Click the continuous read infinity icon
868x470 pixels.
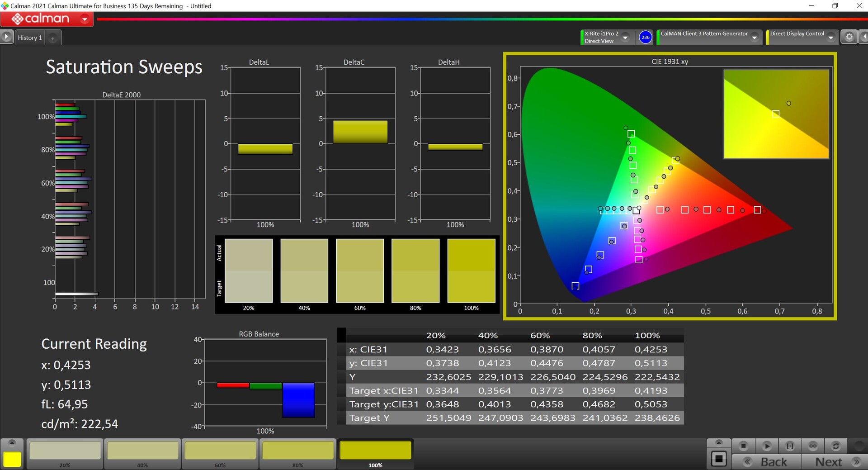(813, 446)
